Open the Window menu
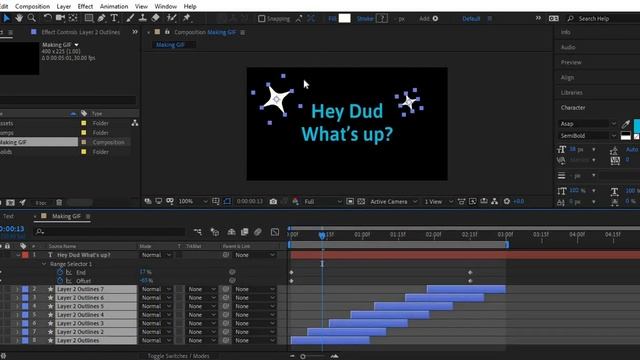The height and width of the screenshot is (360, 640). [166, 7]
